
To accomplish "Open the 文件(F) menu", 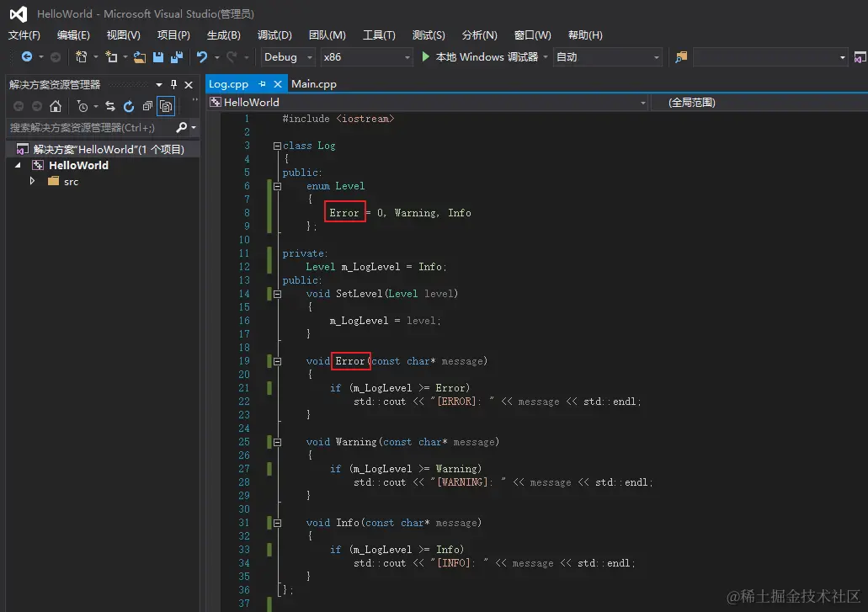I will pyautogui.click(x=24, y=35).
